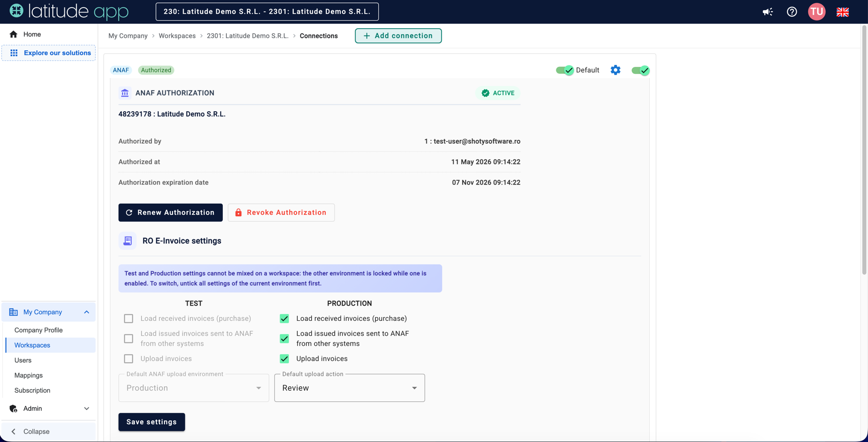Click My Company breadcrumb link
This screenshot has width=868, height=442.
(128, 36)
